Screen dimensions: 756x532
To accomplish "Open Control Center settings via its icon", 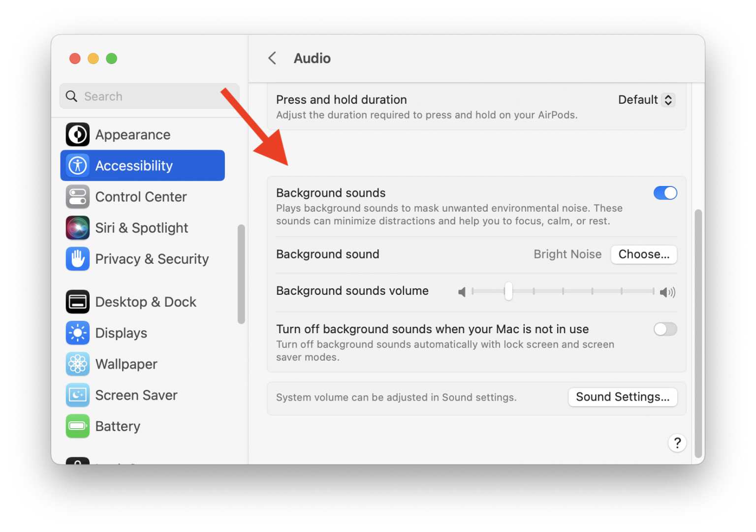I will [77, 196].
